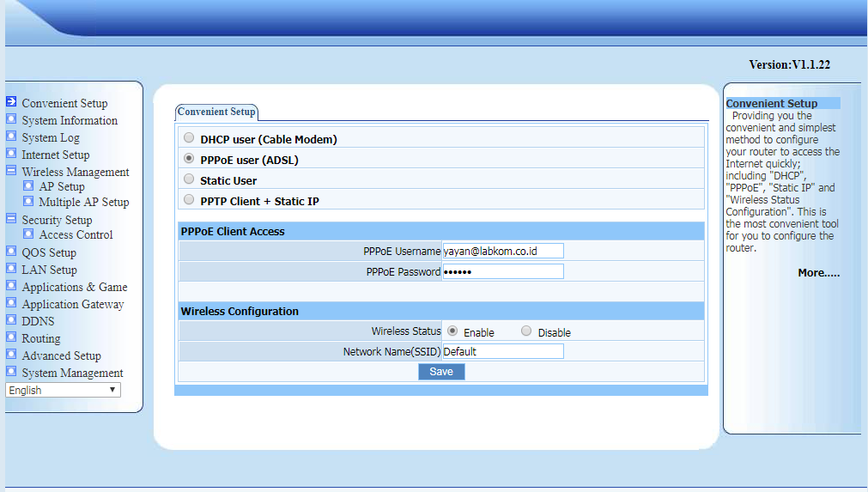Enable Wireless Status radio button
Image resolution: width=868 pixels, height=492 pixels.
(452, 331)
